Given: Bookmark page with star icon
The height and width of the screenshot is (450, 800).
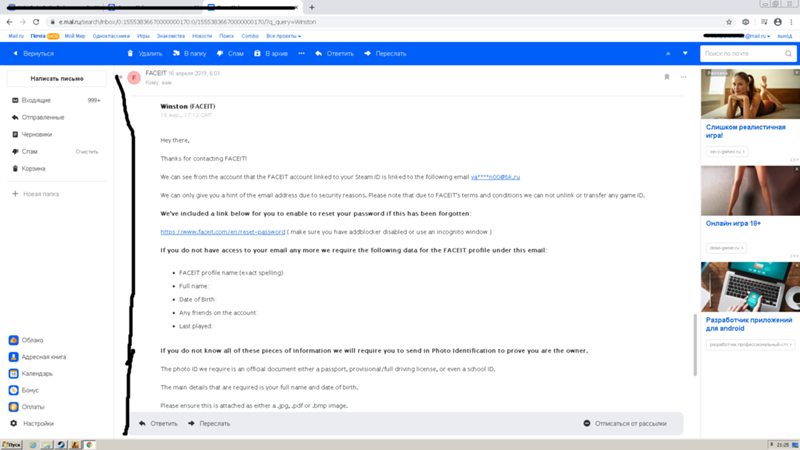Looking at the screenshot, I should [x=729, y=22].
